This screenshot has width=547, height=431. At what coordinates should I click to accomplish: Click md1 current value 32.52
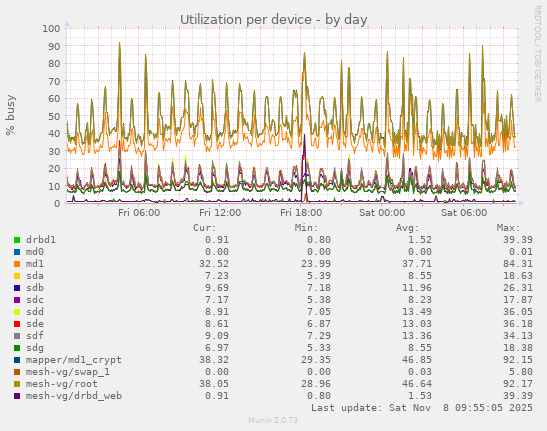click(x=214, y=264)
